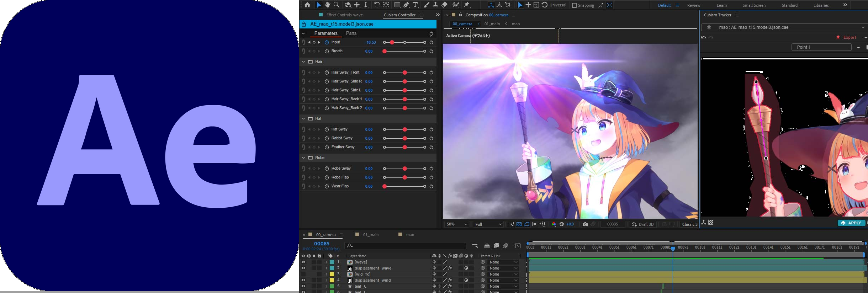Click the Local Axis Mode icon
Image resolution: width=868 pixels, height=293 pixels.
[x=491, y=5]
